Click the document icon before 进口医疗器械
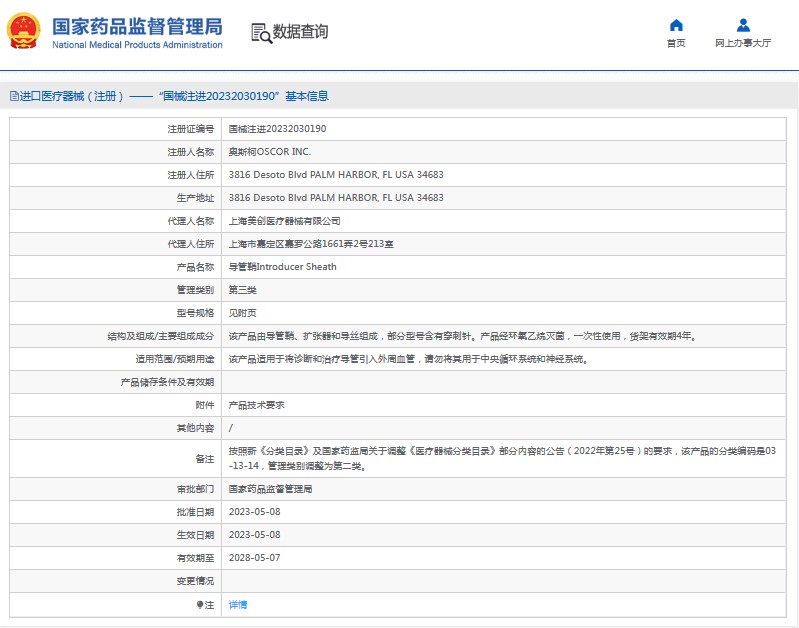Screen dimensions: 799x628 pos(14,96)
